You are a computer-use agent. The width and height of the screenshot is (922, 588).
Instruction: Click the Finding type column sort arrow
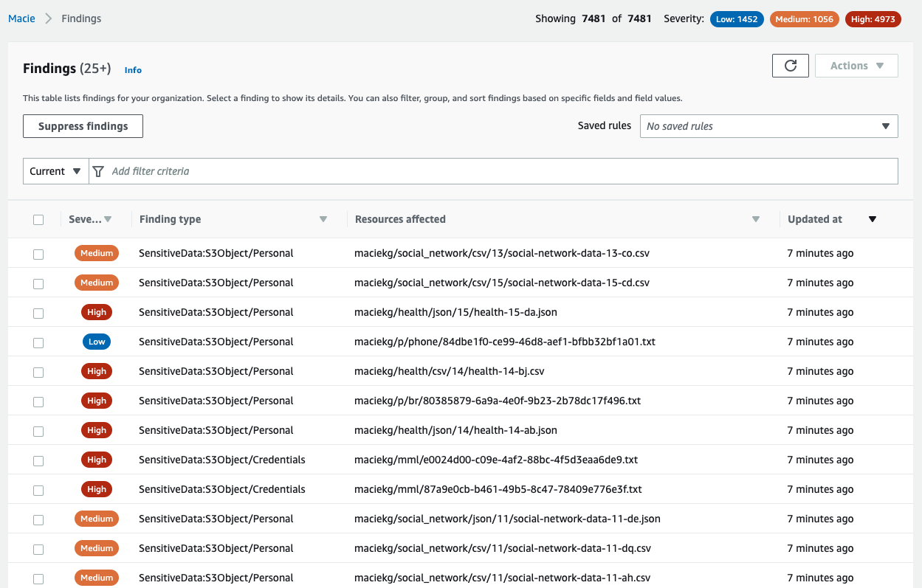click(x=323, y=219)
